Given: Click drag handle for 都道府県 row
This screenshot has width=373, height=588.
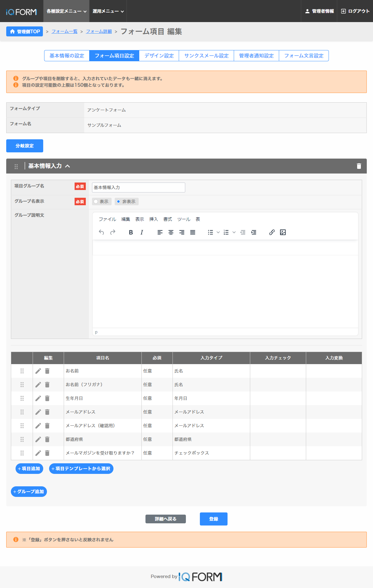Looking at the screenshot, I should coord(22,439).
